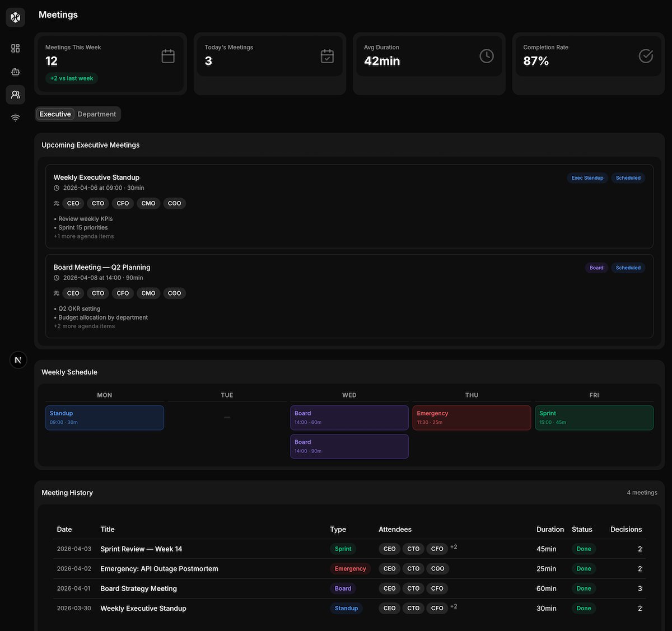Viewport: 672px width, 631px height.
Task: Click calendar-check icon in Today's Meetings card
Action: pos(327,56)
